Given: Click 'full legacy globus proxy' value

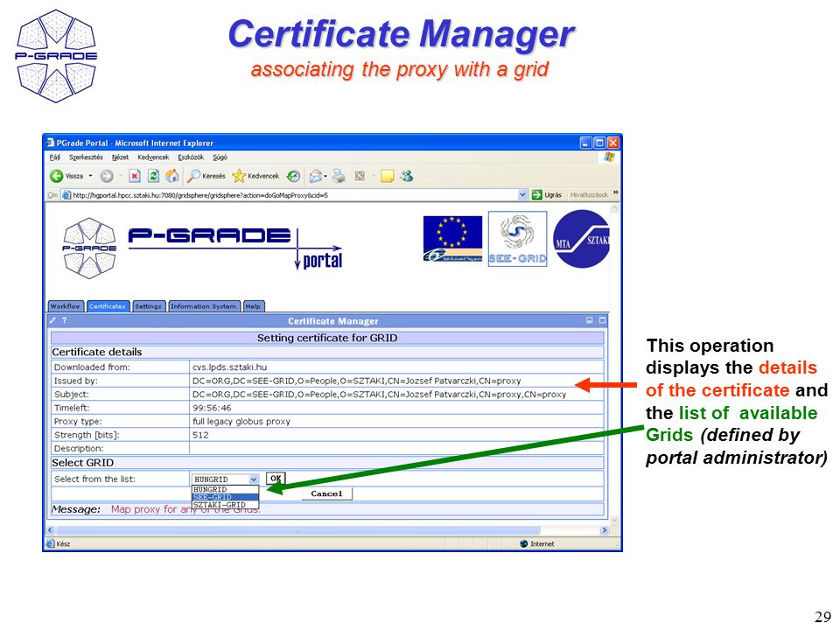Looking at the screenshot, I should tap(241, 421).
